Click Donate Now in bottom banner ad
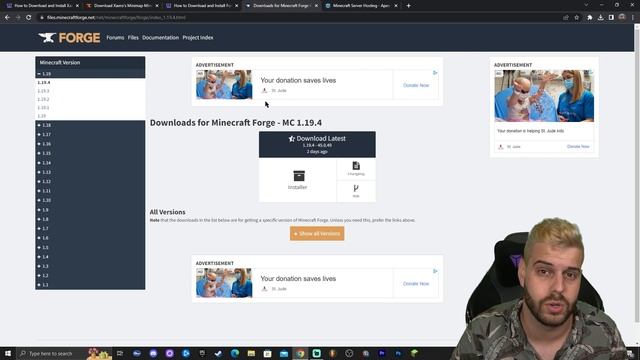Screen dimensions: 640x360 [x=416, y=284]
